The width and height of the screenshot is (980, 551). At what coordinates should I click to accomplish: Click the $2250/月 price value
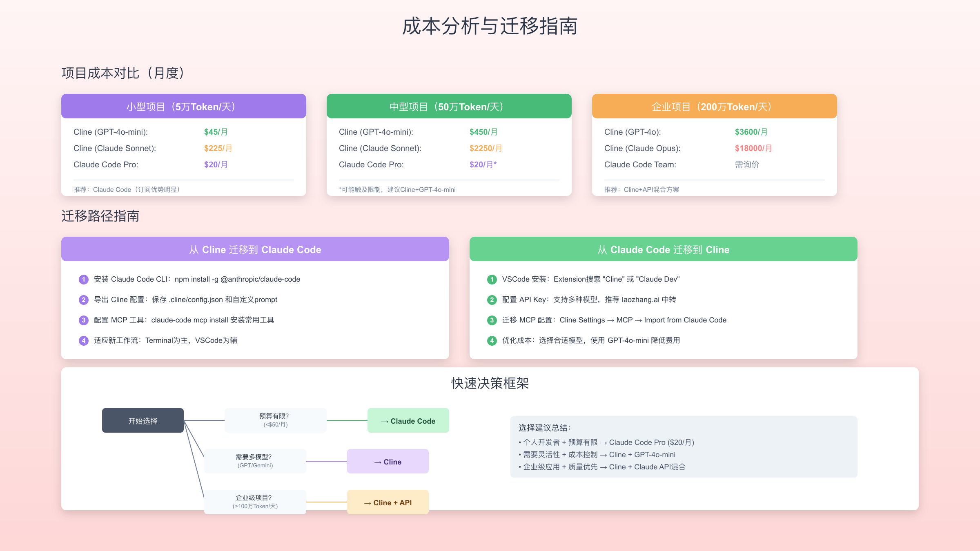486,148
